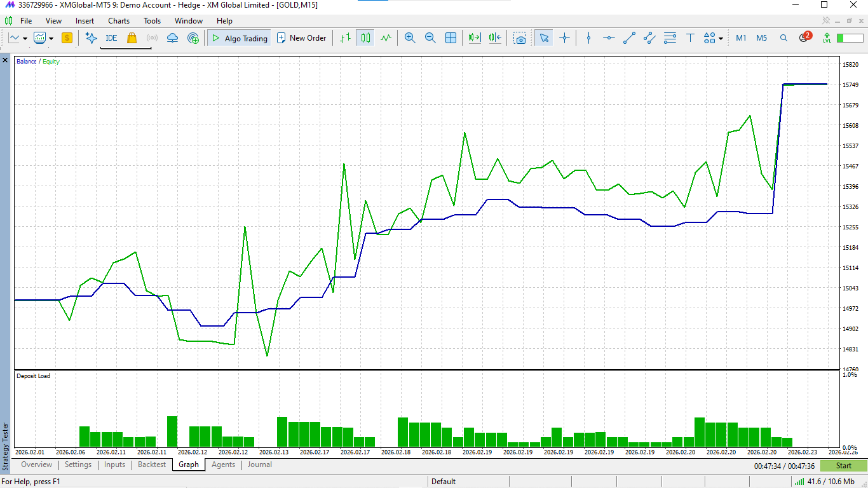This screenshot has height=488, width=868.
Task: Expand the new chart dropdown arrow
Action: tap(25, 38)
